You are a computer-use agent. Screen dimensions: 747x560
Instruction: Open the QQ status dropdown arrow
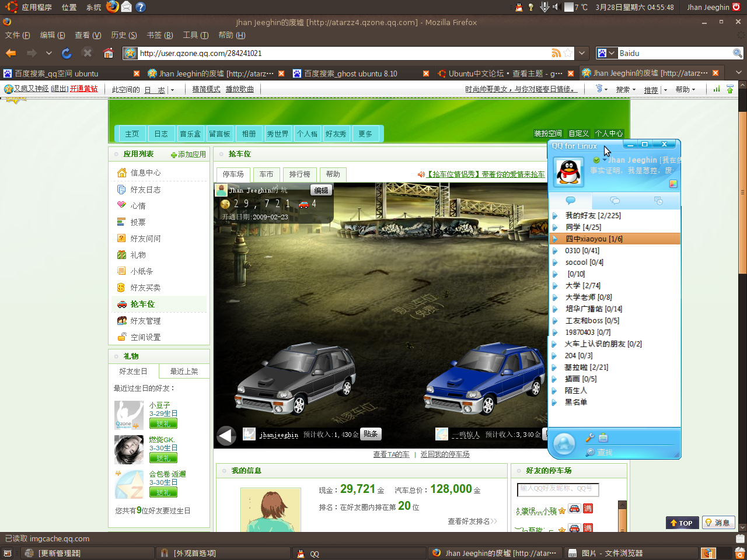[604, 160]
